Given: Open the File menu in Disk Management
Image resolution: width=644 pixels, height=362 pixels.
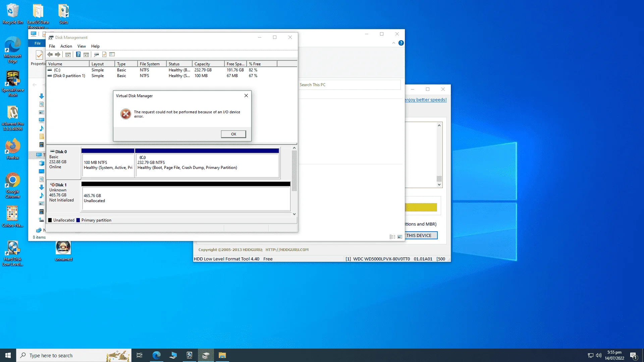Looking at the screenshot, I should coord(52,46).
